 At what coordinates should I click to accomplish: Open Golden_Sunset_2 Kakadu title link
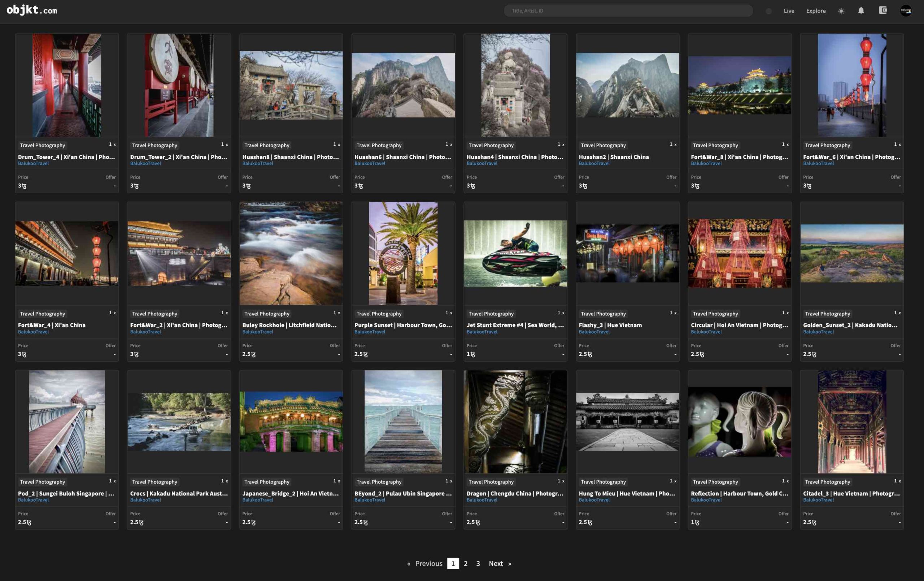[850, 325]
